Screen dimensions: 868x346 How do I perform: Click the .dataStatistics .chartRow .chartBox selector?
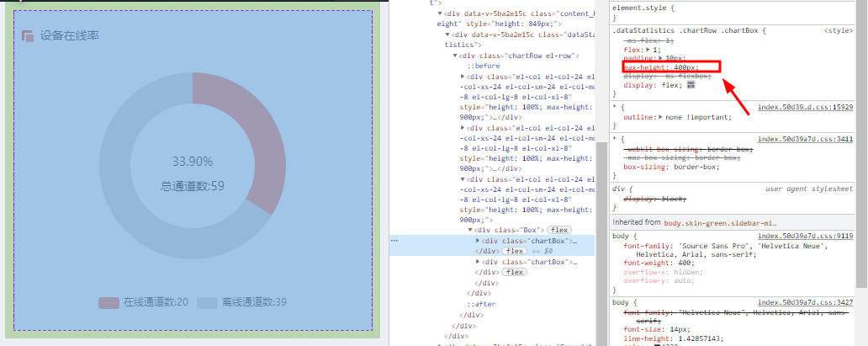[x=687, y=31]
